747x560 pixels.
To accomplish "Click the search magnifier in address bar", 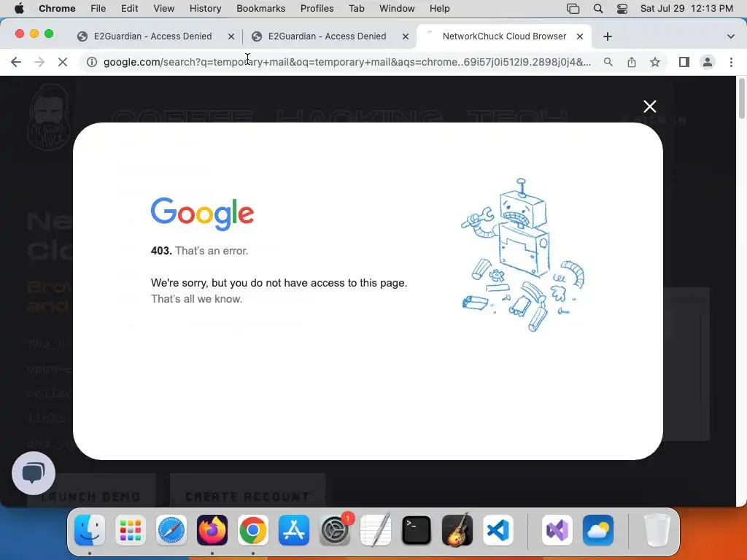I will (608, 62).
